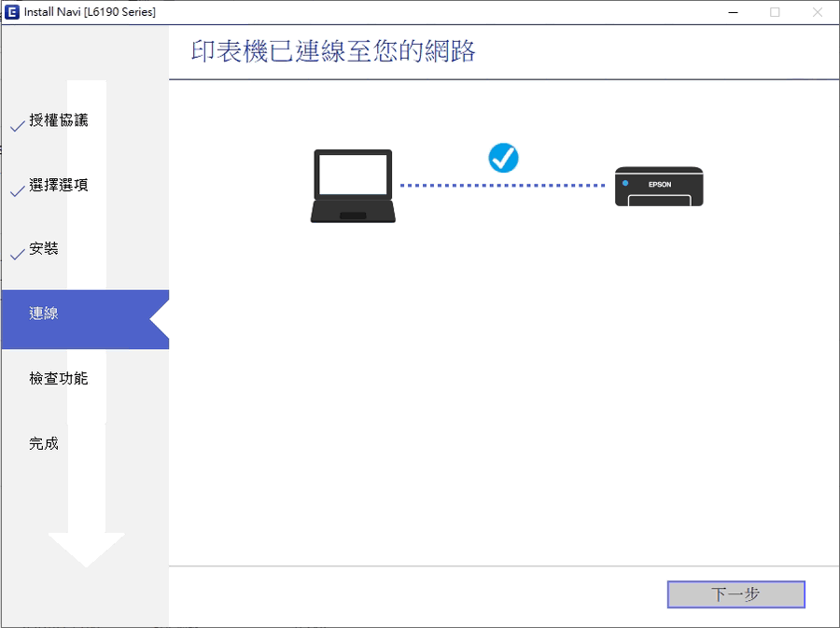The image size is (840, 628).
Task: Close the Install Navi installer window
Action: pos(818,12)
